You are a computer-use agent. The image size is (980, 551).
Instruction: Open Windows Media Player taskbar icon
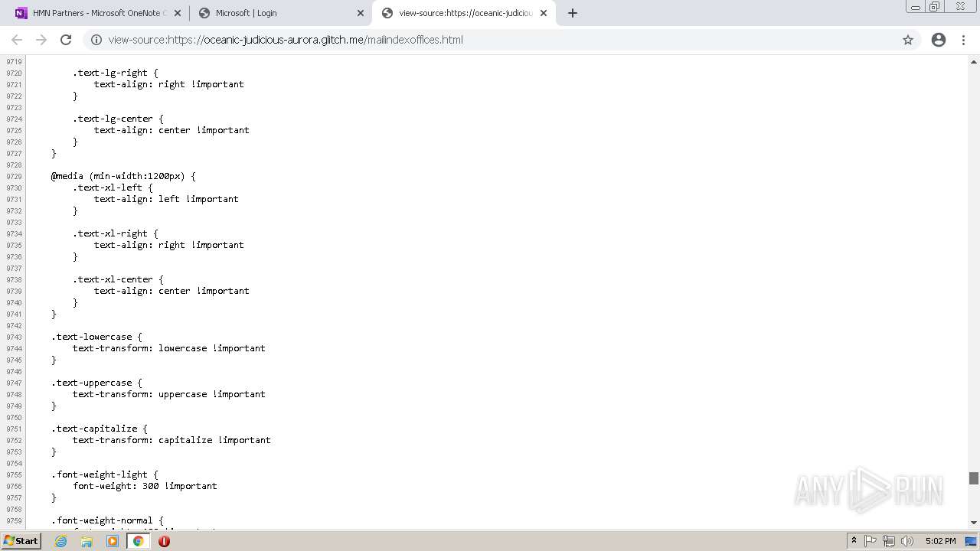pos(113,541)
